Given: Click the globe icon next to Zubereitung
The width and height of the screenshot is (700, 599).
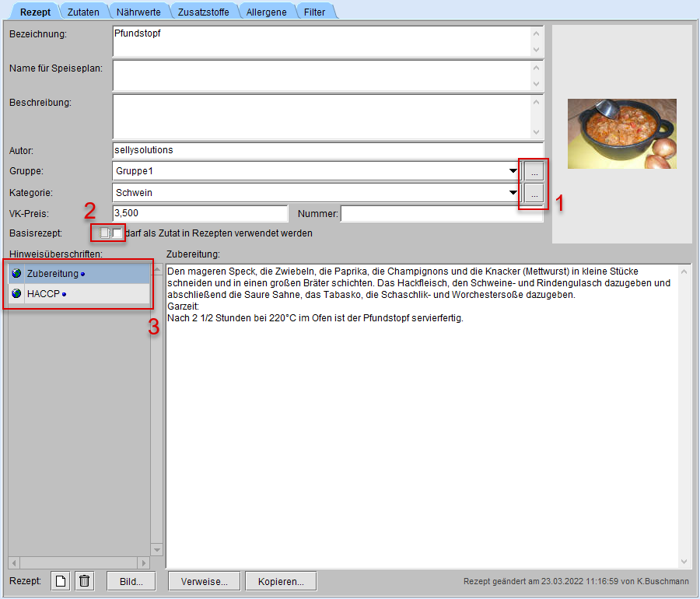Looking at the screenshot, I should [x=16, y=273].
